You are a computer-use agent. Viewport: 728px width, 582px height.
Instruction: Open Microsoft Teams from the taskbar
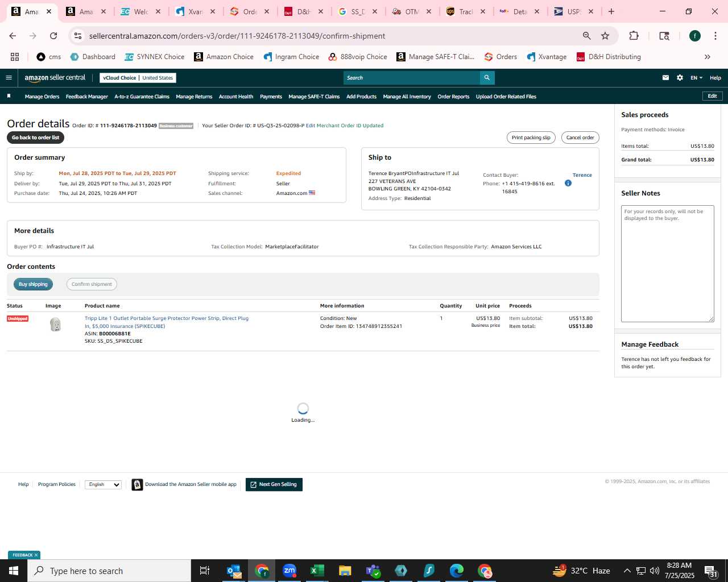[x=373, y=571]
